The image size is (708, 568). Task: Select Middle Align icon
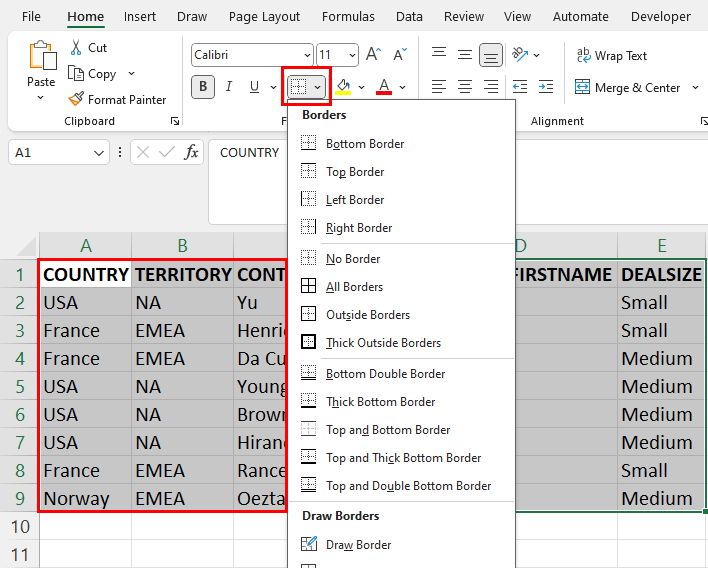[465, 55]
